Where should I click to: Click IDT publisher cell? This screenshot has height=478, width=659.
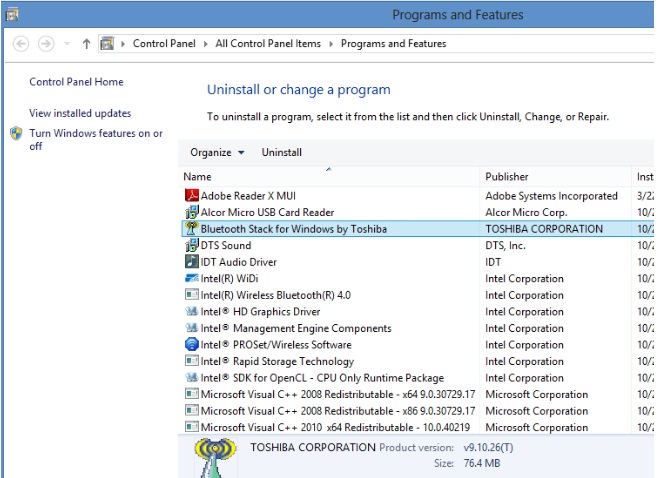(x=493, y=262)
